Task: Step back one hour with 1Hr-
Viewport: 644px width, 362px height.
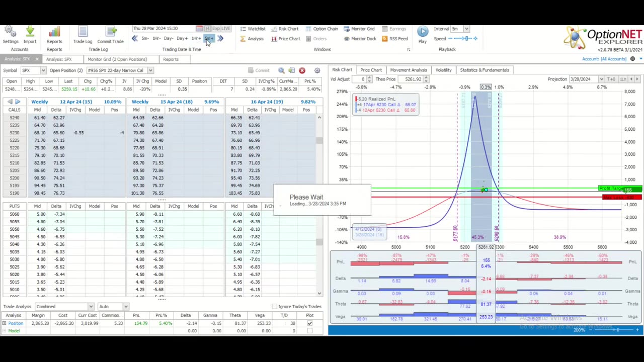Action: [156, 39]
